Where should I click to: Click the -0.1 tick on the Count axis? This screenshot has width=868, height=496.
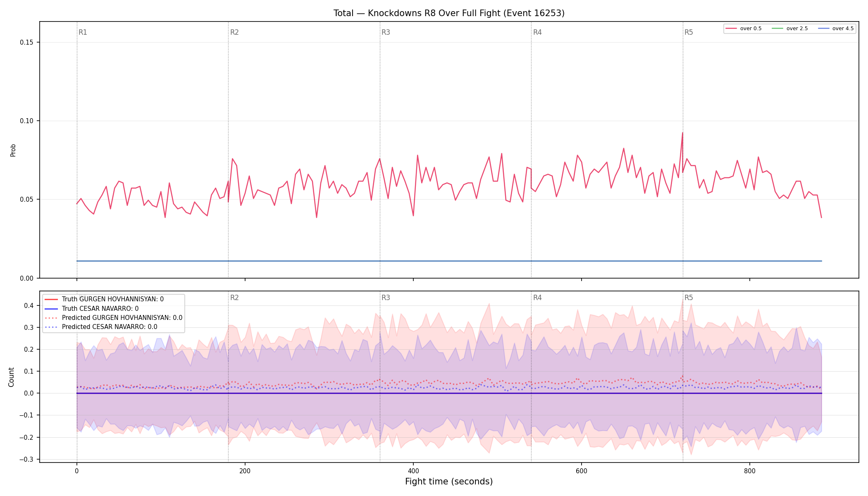27,415
